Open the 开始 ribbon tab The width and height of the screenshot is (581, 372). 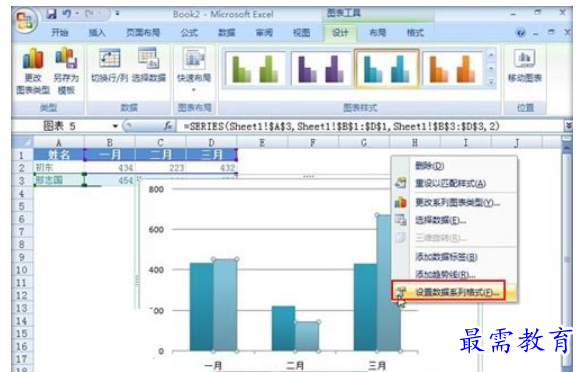pos(59,33)
